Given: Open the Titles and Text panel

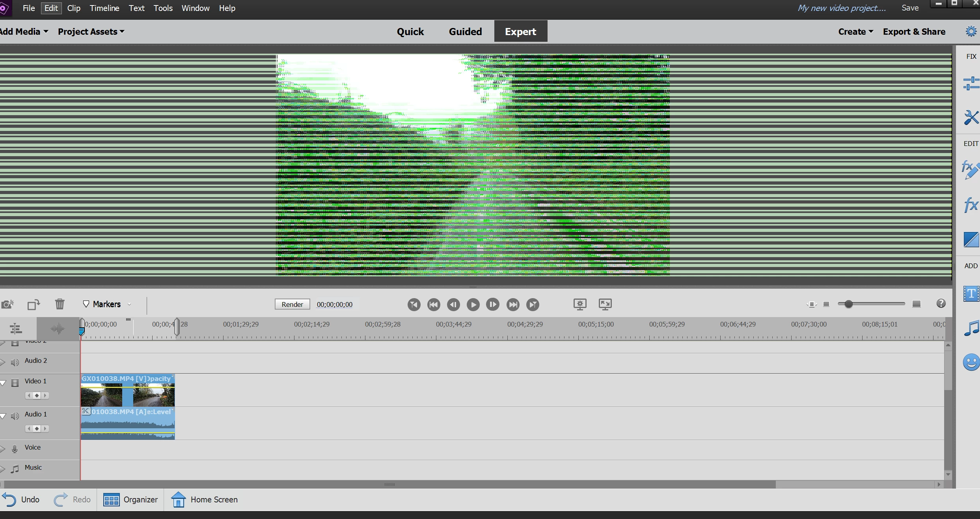Looking at the screenshot, I should tap(971, 293).
